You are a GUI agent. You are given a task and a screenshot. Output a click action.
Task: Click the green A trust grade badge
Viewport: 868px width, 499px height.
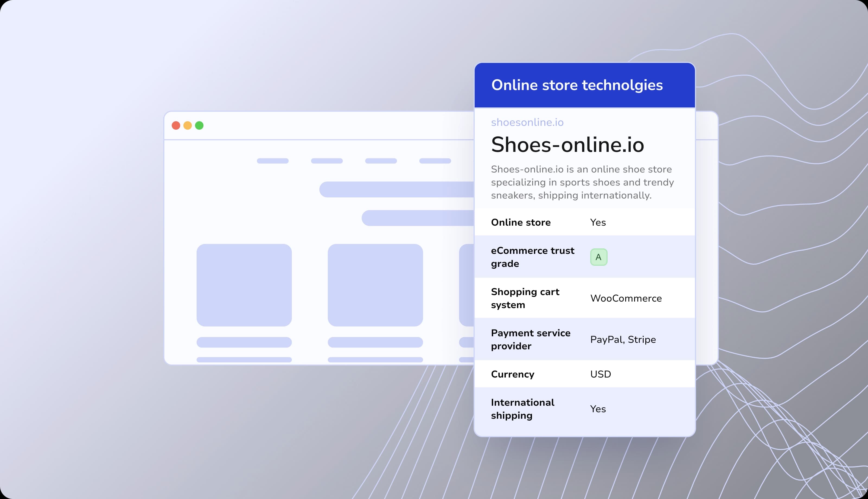click(598, 257)
